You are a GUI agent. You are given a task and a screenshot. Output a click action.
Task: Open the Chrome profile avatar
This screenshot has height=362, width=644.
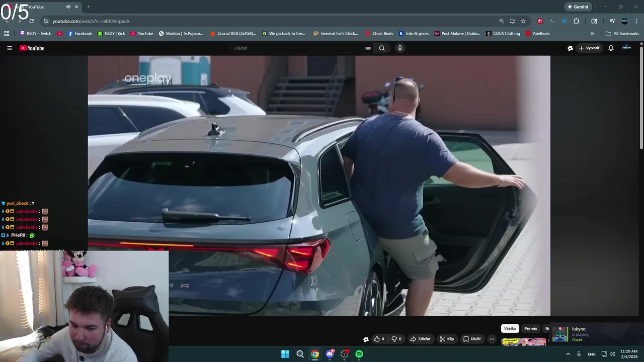point(624,21)
